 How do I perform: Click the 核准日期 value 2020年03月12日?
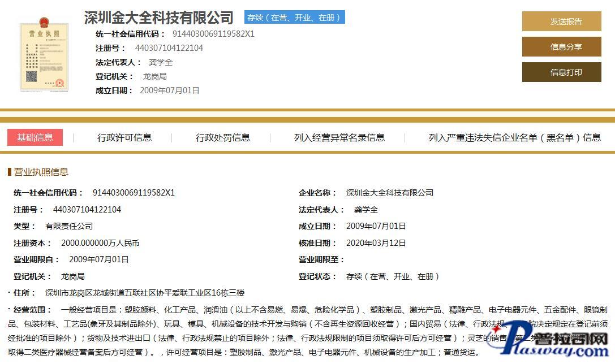(x=376, y=243)
